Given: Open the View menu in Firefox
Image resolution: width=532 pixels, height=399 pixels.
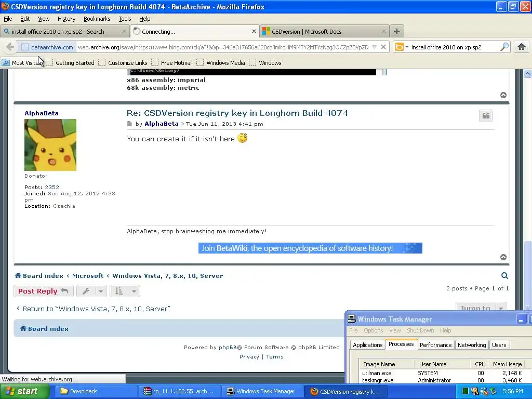Looking at the screenshot, I should pyautogui.click(x=44, y=19).
